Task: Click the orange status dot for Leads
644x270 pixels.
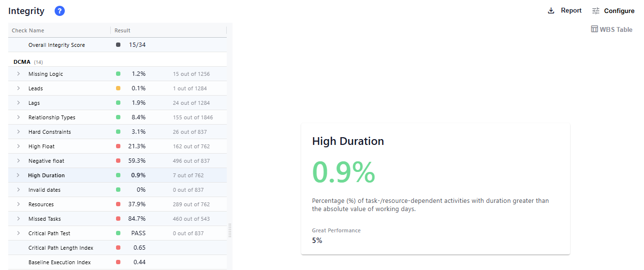Action: (118, 88)
